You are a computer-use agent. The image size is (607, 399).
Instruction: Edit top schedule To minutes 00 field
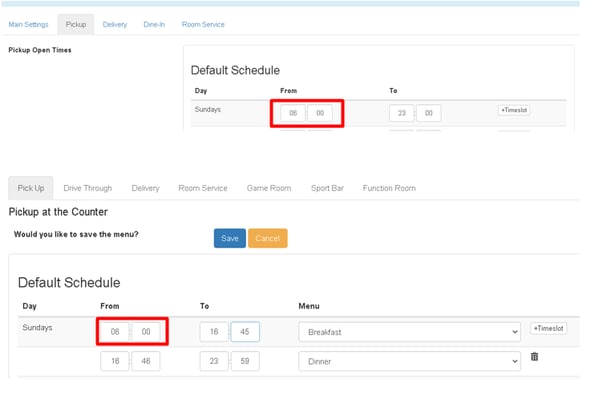tap(429, 113)
